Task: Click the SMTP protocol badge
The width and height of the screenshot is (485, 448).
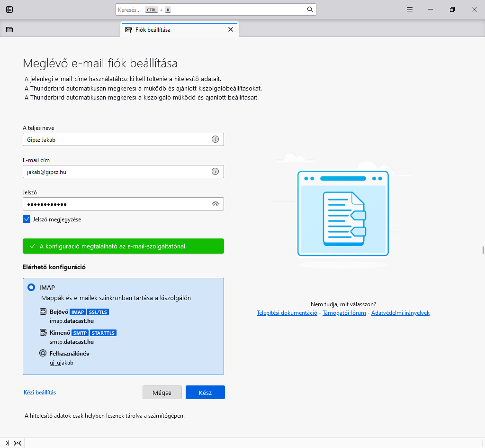Action: 80,333
